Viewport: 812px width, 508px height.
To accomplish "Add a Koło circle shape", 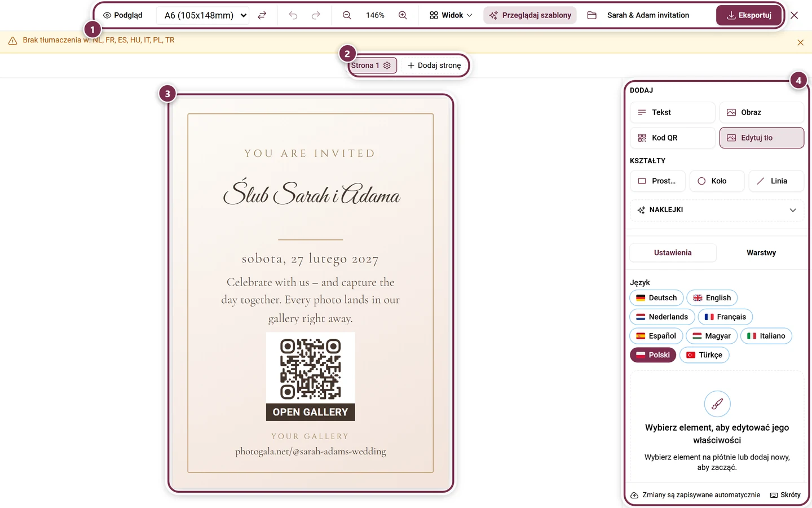I will tap(717, 181).
